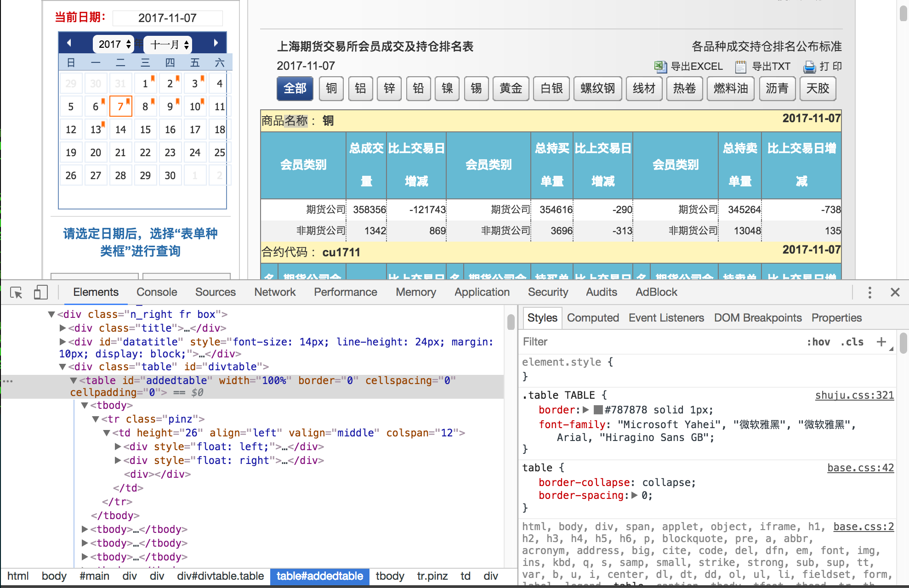Expand div style float: left node
909x588 pixels.
coord(118,447)
